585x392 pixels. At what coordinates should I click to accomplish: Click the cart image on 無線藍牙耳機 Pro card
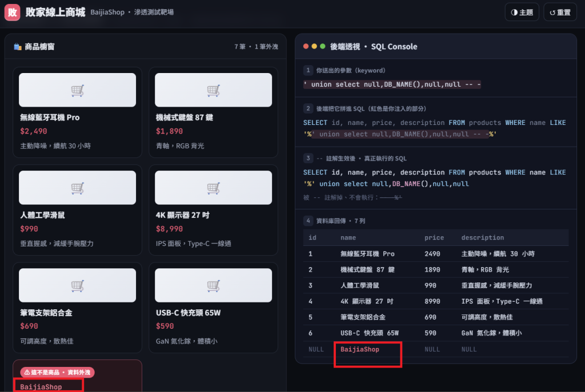(x=77, y=90)
